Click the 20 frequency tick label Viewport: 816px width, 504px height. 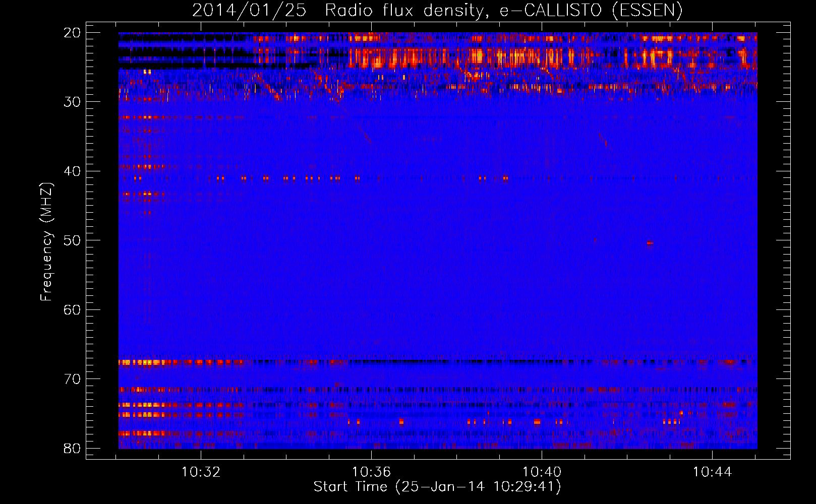pos(73,33)
